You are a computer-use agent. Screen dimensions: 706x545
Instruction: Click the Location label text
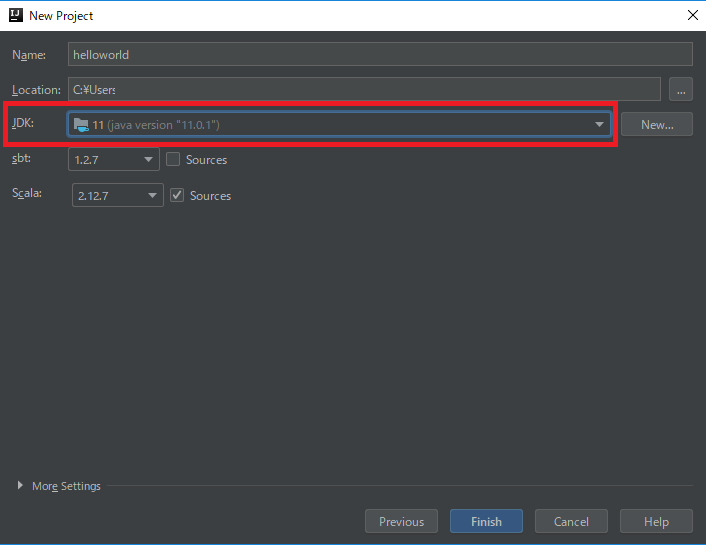click(x=36, y=90)
